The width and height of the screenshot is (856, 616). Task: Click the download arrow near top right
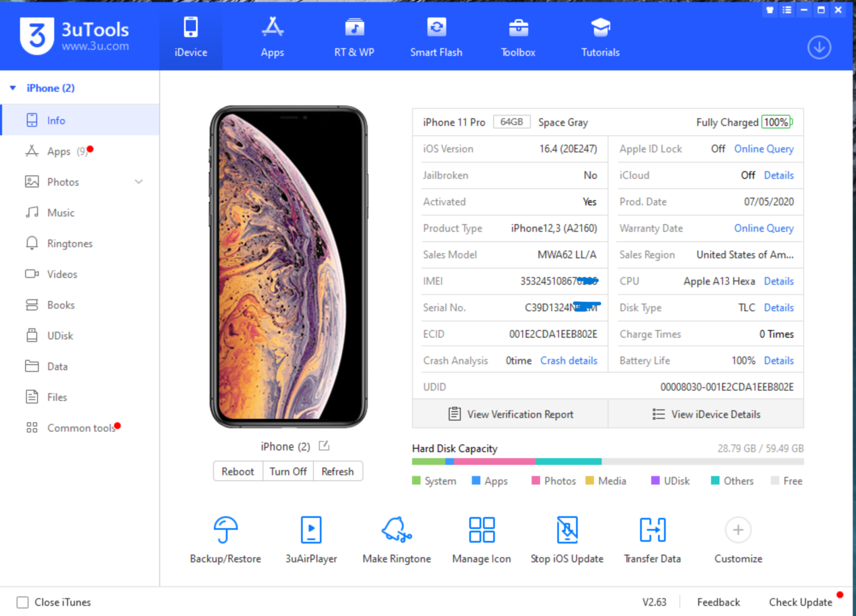point(820,48)
